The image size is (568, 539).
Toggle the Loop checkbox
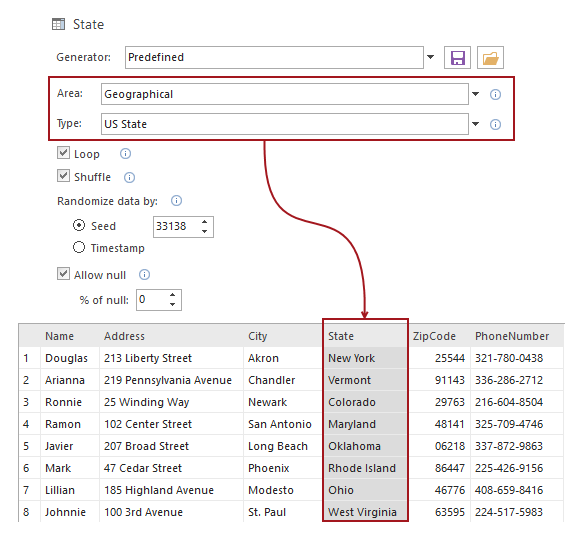tap(63, 153)
